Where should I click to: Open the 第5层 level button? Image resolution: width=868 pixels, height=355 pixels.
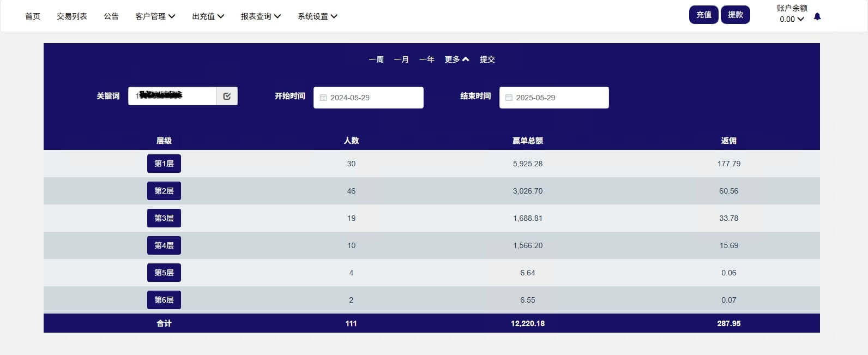click(164, 273)
